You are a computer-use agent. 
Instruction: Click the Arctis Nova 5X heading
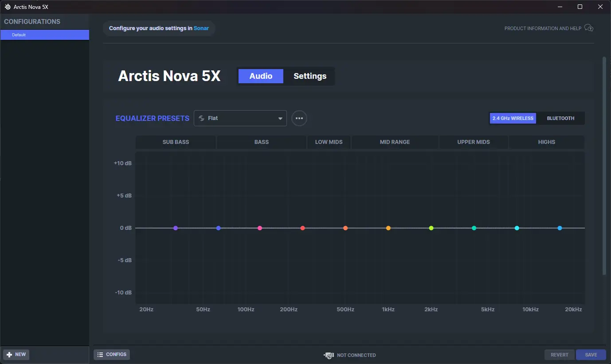169,76
